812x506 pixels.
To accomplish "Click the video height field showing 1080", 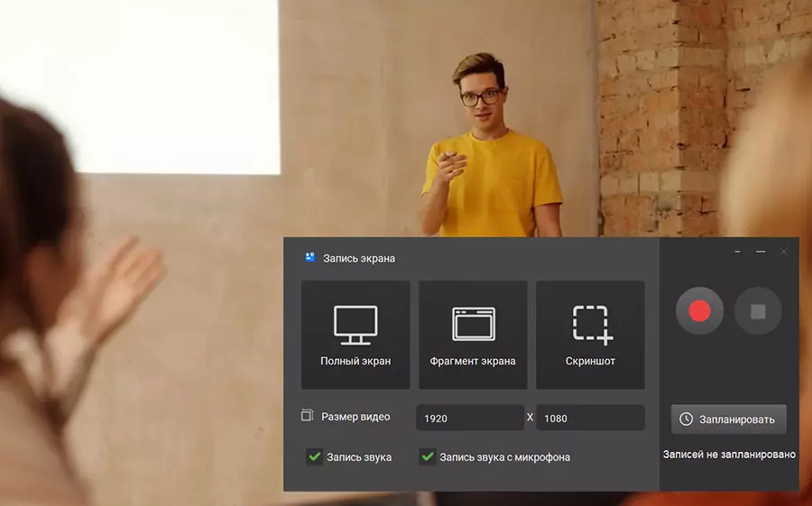I will click(590, 419).
